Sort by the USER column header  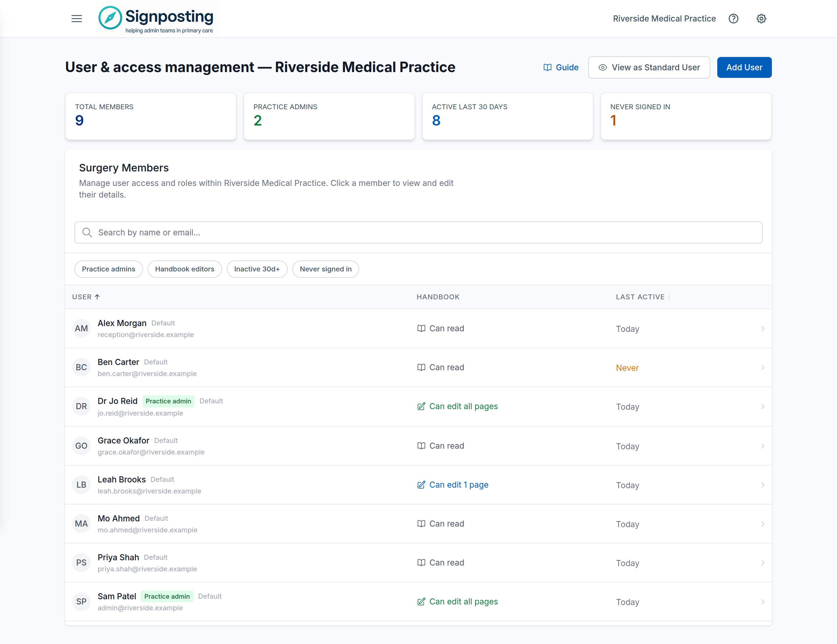point(86,297)
